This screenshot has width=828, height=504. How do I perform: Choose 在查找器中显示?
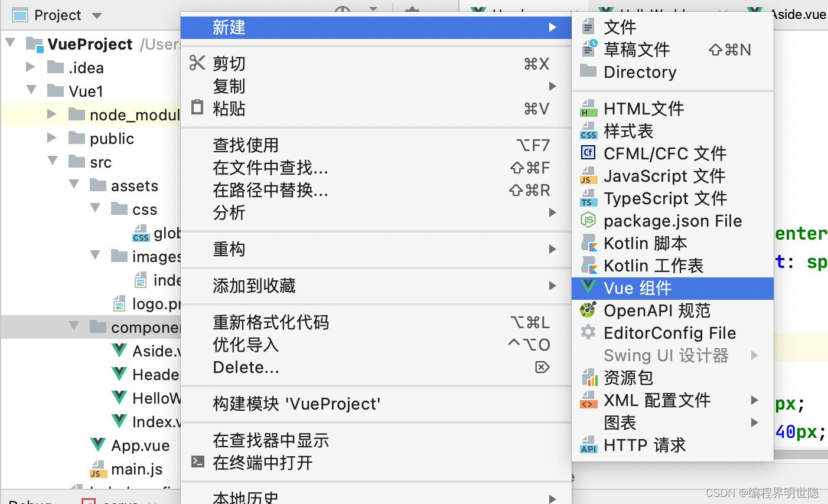pos(376,440)
